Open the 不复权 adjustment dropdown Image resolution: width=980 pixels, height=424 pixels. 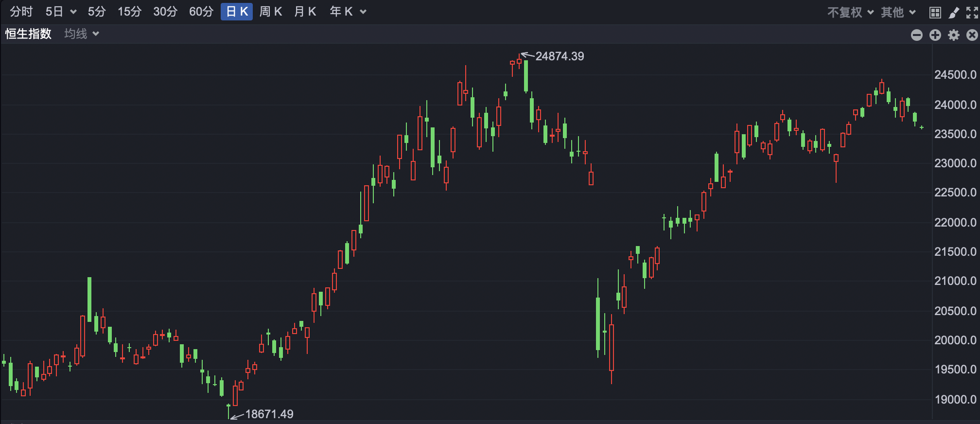click(850, 13)
